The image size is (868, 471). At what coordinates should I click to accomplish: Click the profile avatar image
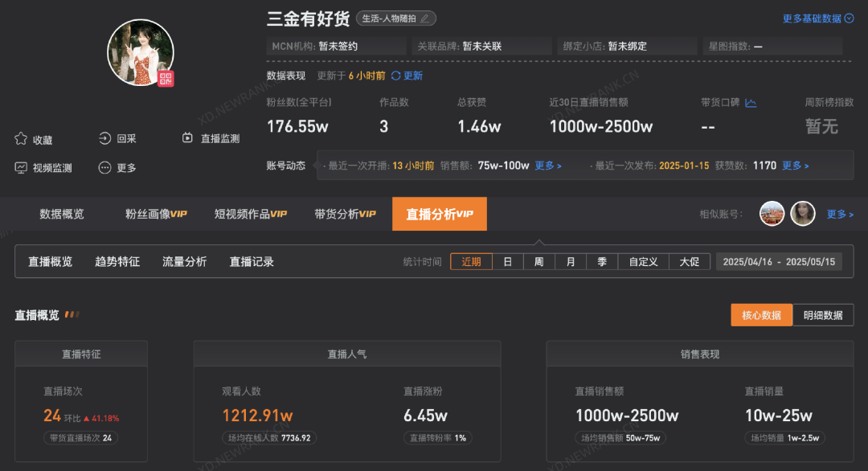[x=141, y=52]
